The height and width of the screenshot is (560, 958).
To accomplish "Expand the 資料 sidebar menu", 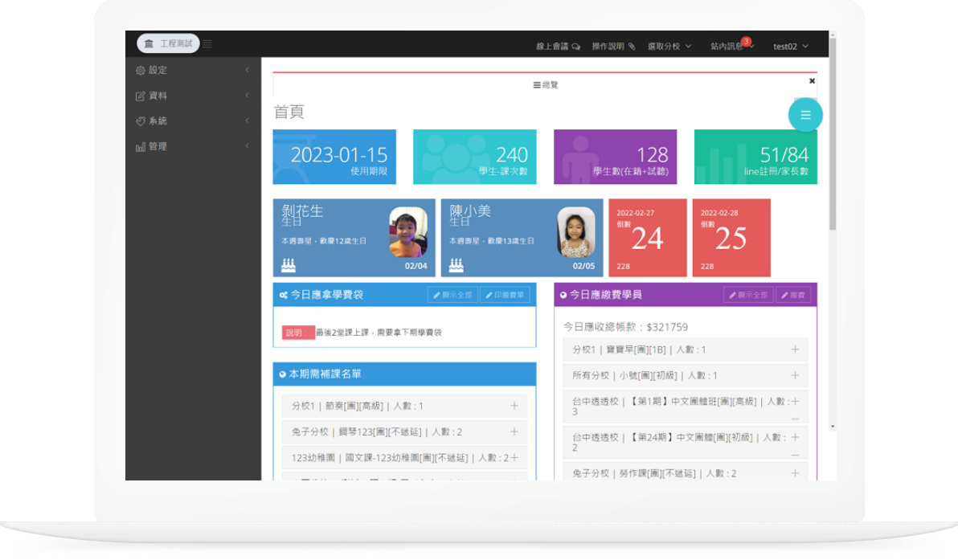I will coord(192,96).
